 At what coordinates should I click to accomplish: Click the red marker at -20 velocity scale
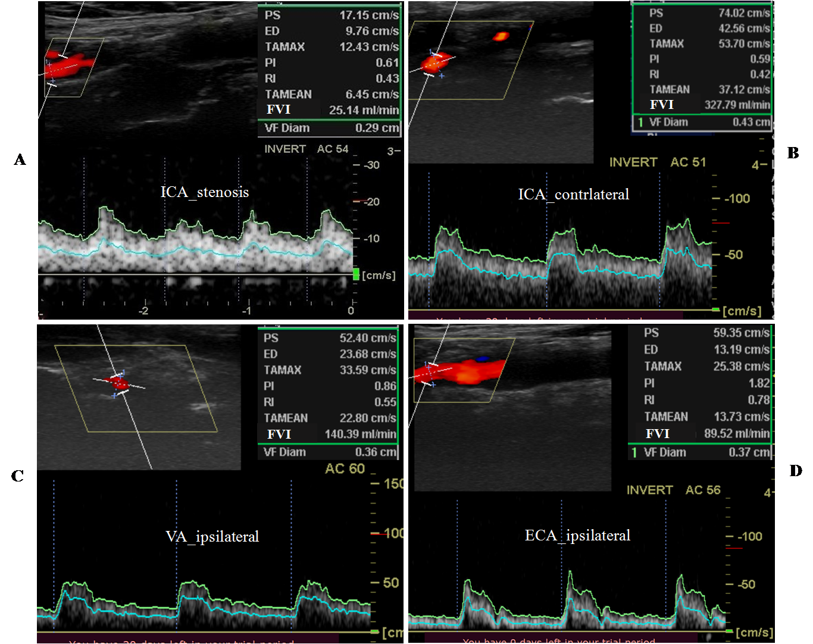(x=357, y=202)
